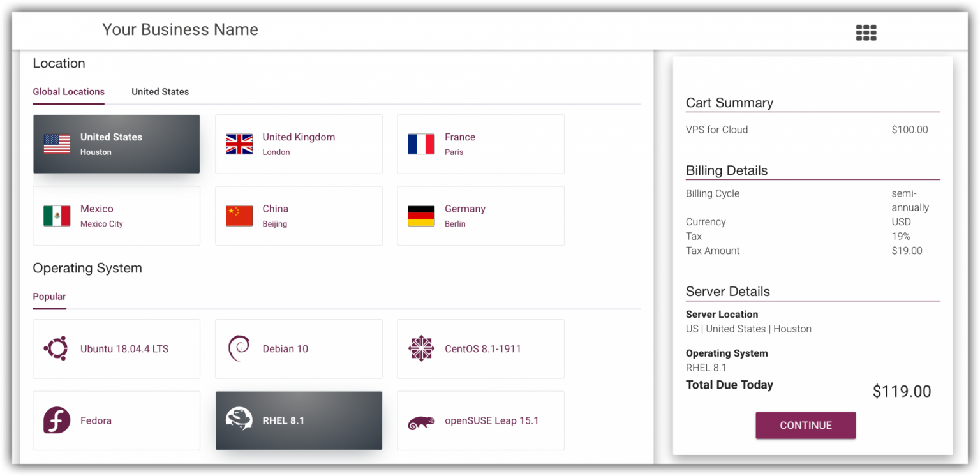Click the United States flag icon
The height and width of the screenshot is (476, 980).
click(x=57, y=144)
